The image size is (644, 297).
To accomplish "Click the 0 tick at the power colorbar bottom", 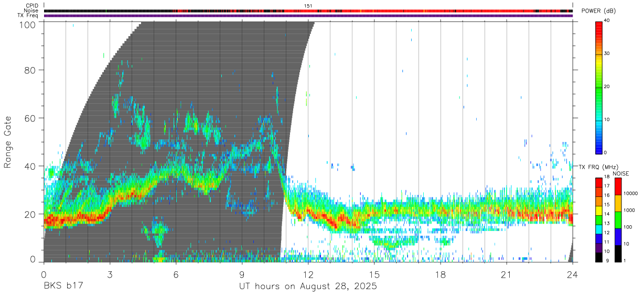I will (x=606, y=152).
